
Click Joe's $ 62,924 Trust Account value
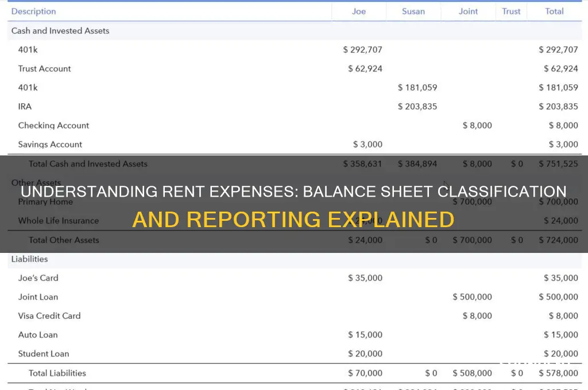[365, 69]
